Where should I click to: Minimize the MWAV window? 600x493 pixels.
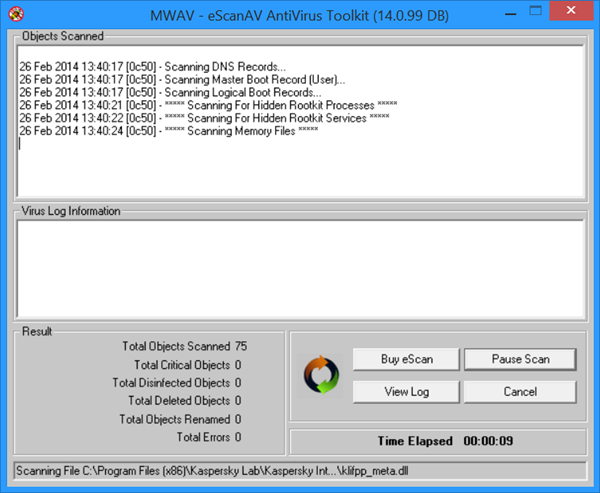tap(510, 14)
